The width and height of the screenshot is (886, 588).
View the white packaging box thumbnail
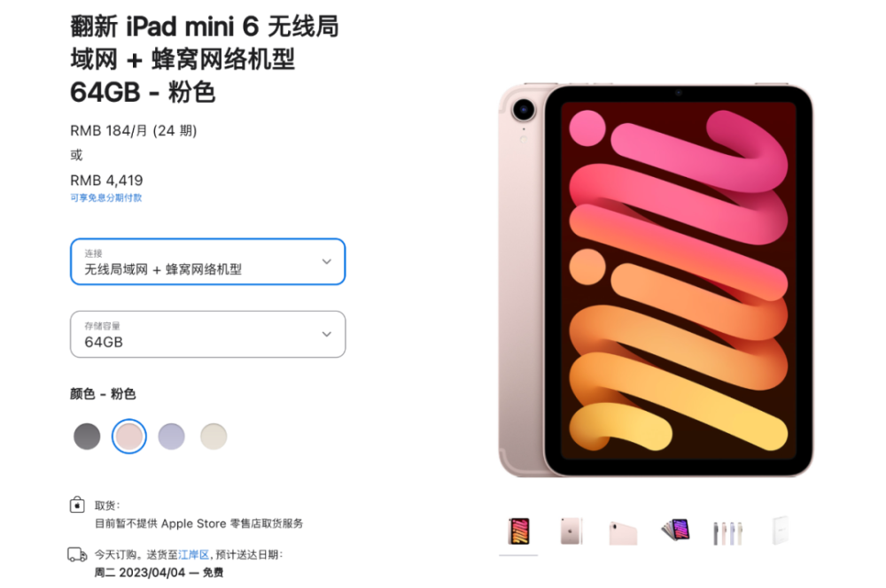pyautogui.click(x=780, y=530)
